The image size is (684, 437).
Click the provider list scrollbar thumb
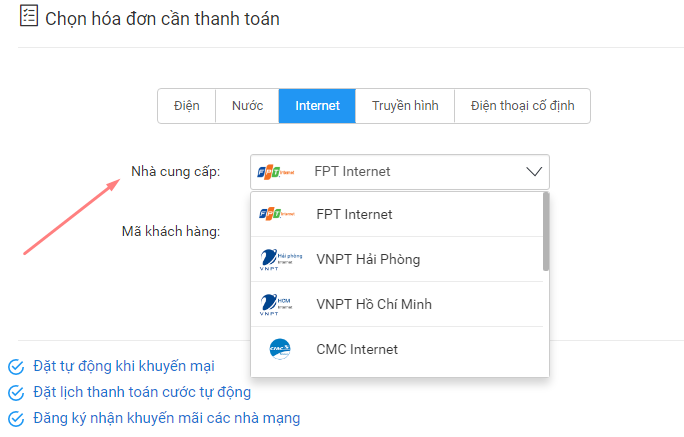[x=546, y=232]
